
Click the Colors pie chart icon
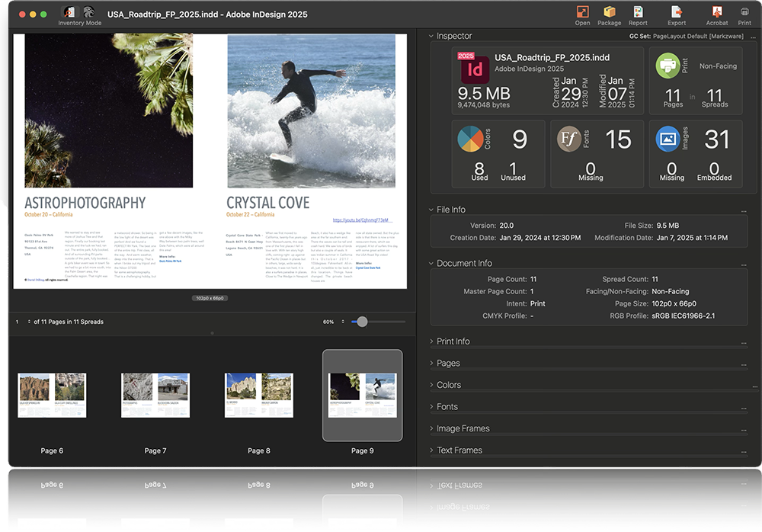coord(470,139)
